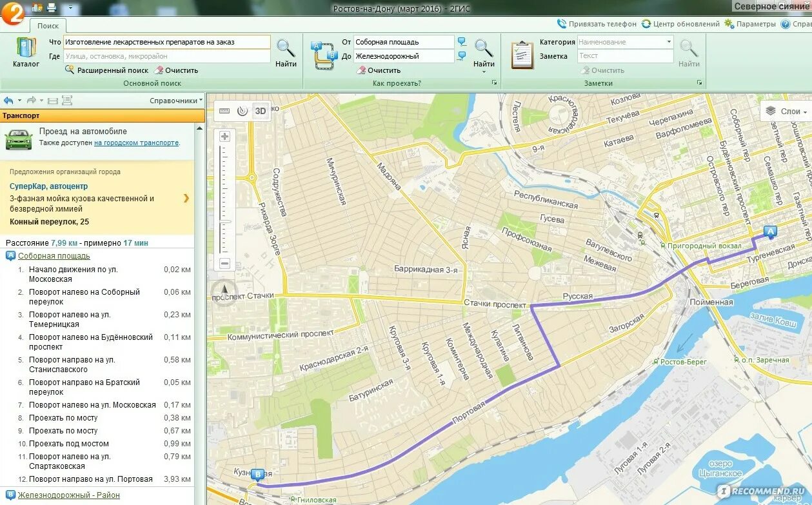Click the map zoom slider handle

pyautogui.click(x=224, y=221)
